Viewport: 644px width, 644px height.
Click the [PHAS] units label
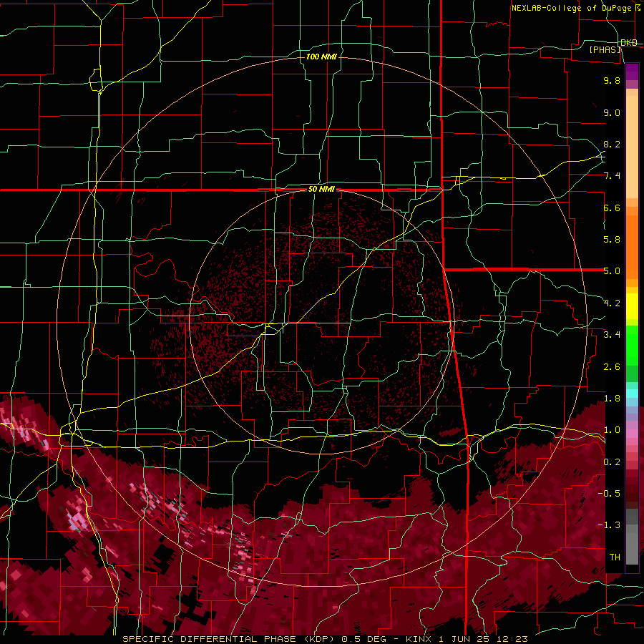point(605,49)
